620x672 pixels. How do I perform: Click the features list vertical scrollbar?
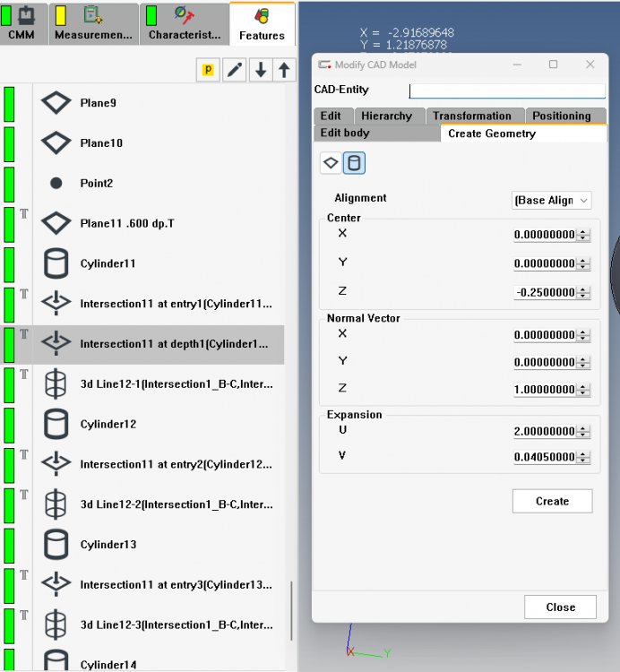click(x=291, y=611)
